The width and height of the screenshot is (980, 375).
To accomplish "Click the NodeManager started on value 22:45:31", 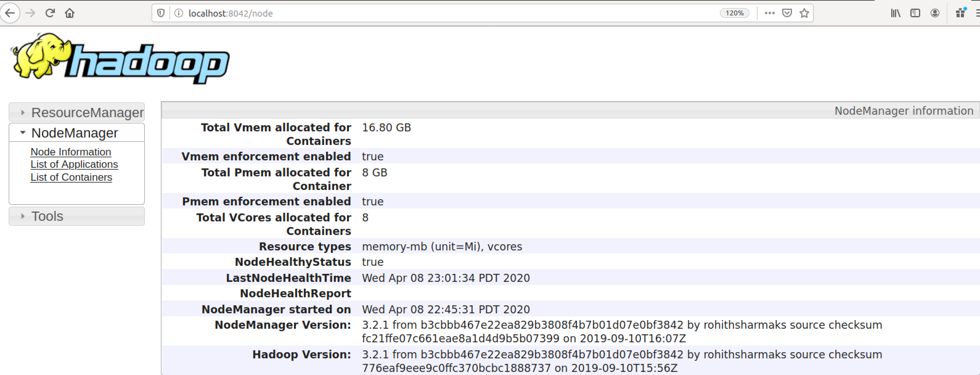I will (x=446, y=310).
